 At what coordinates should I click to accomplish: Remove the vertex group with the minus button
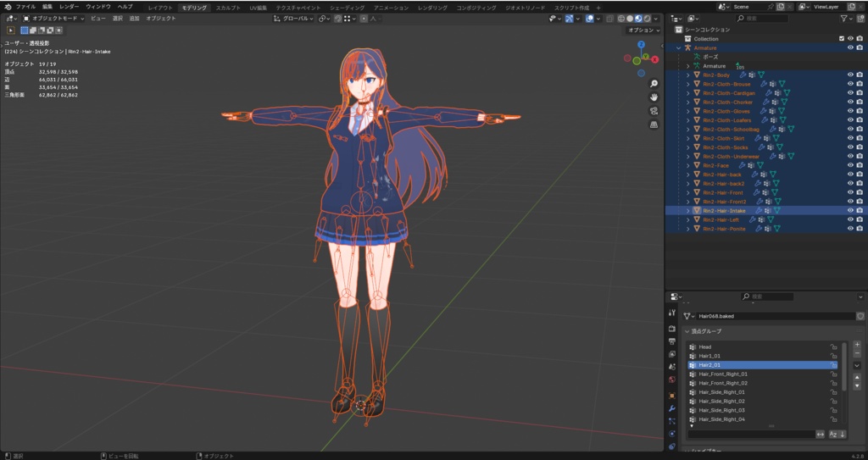tap(858, 353)
